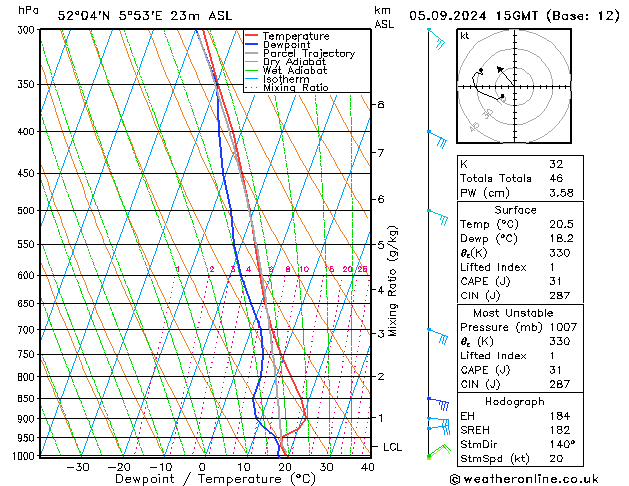This screenshot has width=629, height=486.
Task: Click the K index value '32'
Action: point(556,164)
